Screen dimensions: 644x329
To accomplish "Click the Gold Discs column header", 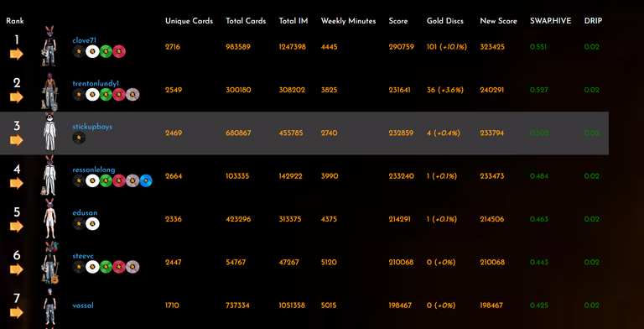I will coord(444,21).
